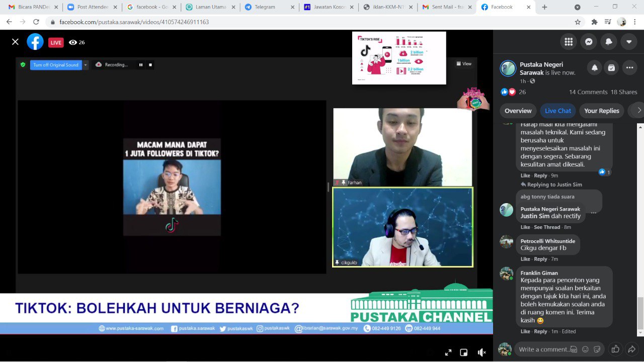Close the live video viewer
644x362 pixels.
(x=15, y=42)
